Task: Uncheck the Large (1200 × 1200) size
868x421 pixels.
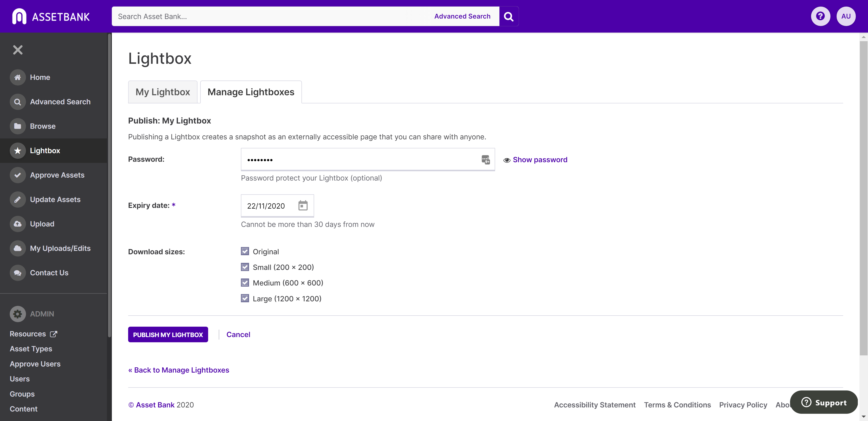Action: 245,298
